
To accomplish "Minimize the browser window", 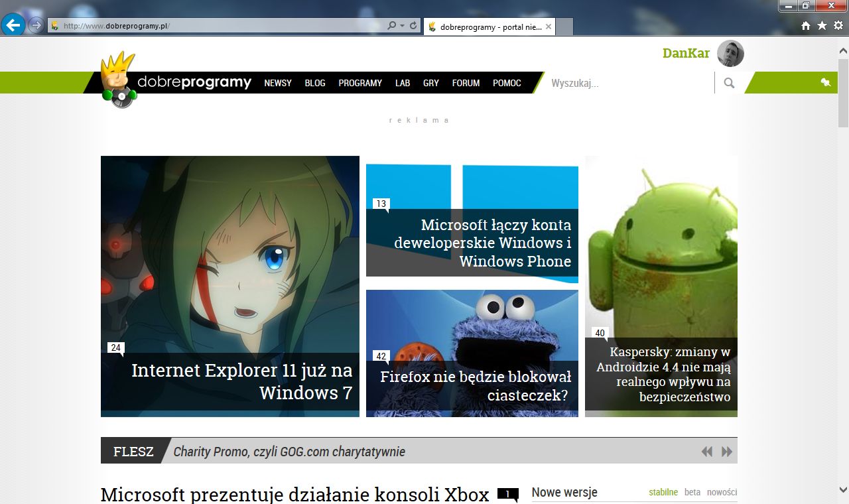I will [x=787, y=5].
